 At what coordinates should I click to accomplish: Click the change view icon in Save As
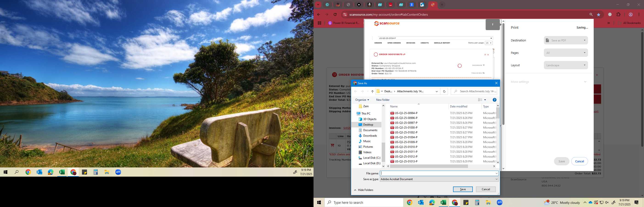coord(480,100)
